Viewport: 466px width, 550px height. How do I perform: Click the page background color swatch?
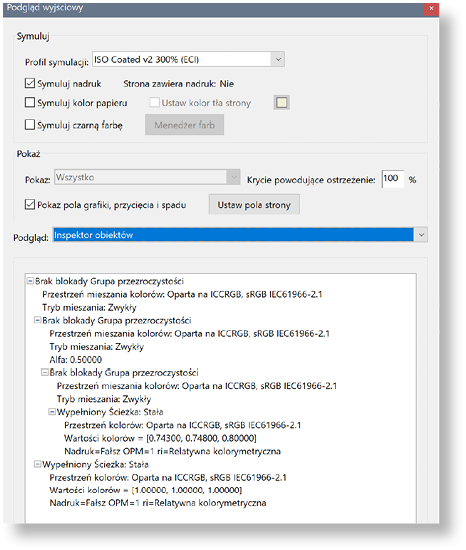(282, 102)
